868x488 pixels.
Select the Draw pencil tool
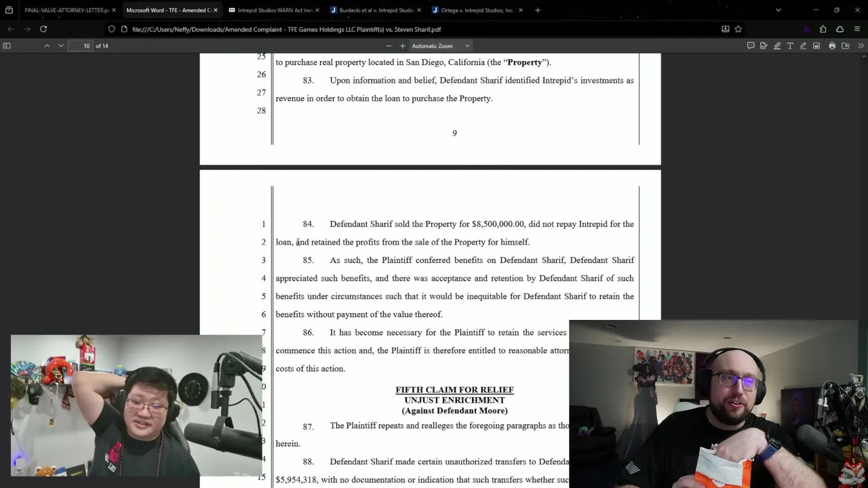[x=804, y=46]
